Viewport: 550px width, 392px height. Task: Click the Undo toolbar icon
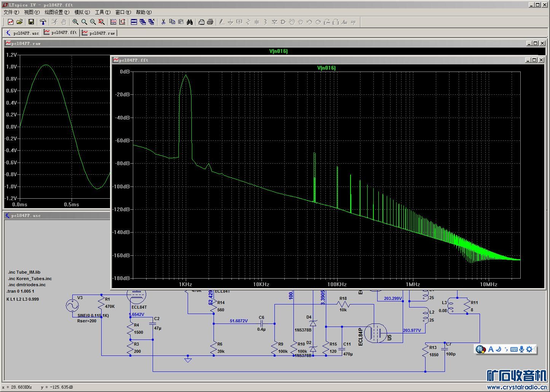coord(309,22)
